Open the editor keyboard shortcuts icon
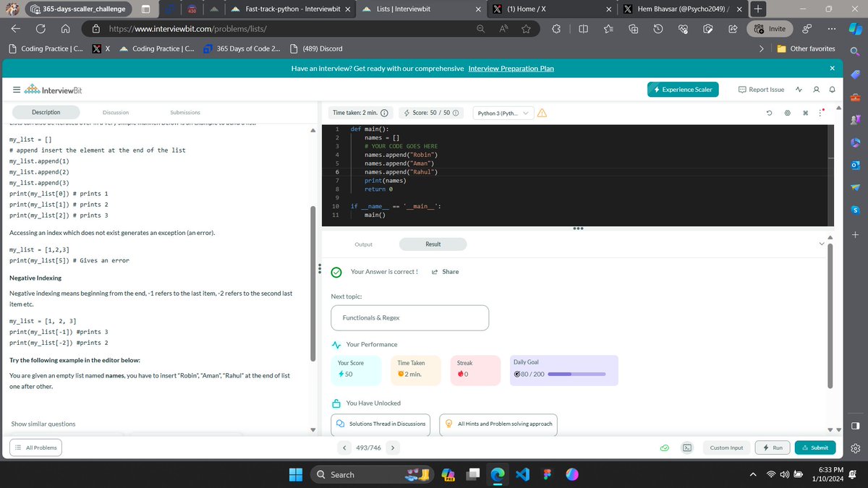 [805, 113]
